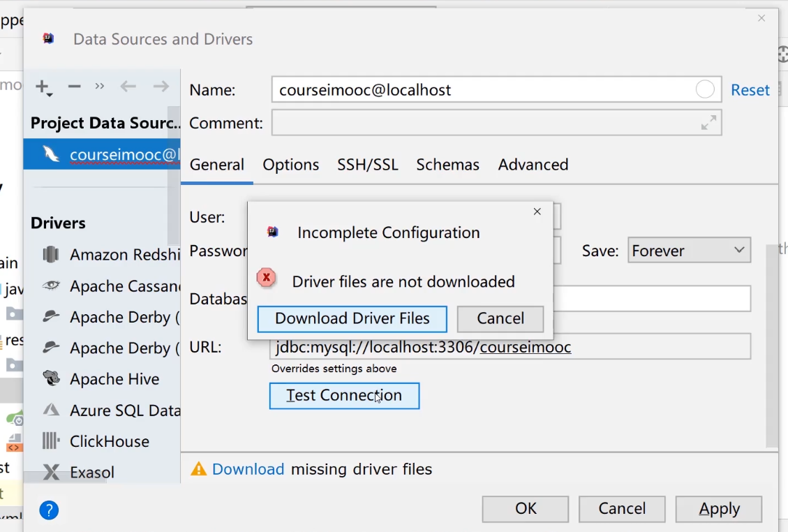The width and height of the screenshot is (788, 532).
Task: Click the Exasol X icon
Action: click(51, 472)
